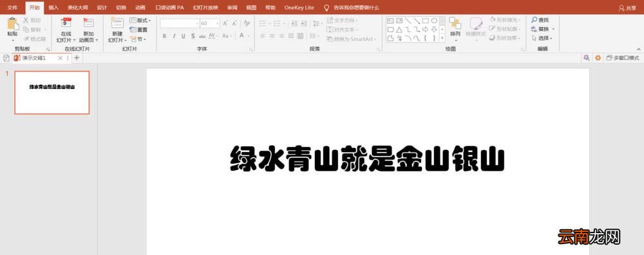The image size is (644, 255).
Task: Select the text box shape in gallery
Action: [x=390, y=21]
